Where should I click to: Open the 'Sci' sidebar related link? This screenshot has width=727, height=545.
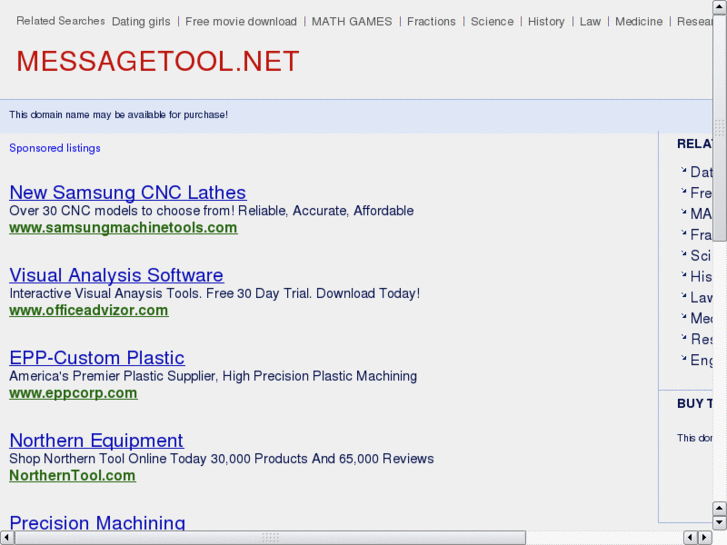point(701,256)
